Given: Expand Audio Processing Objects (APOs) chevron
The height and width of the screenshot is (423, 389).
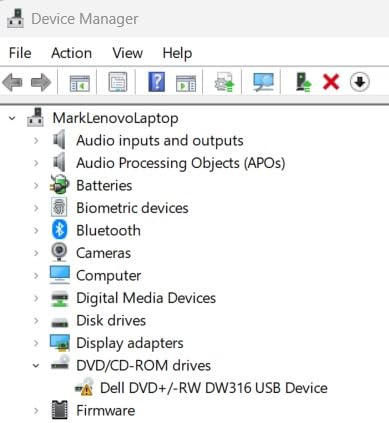Looking at the screenshot, I should click(36, 163).
